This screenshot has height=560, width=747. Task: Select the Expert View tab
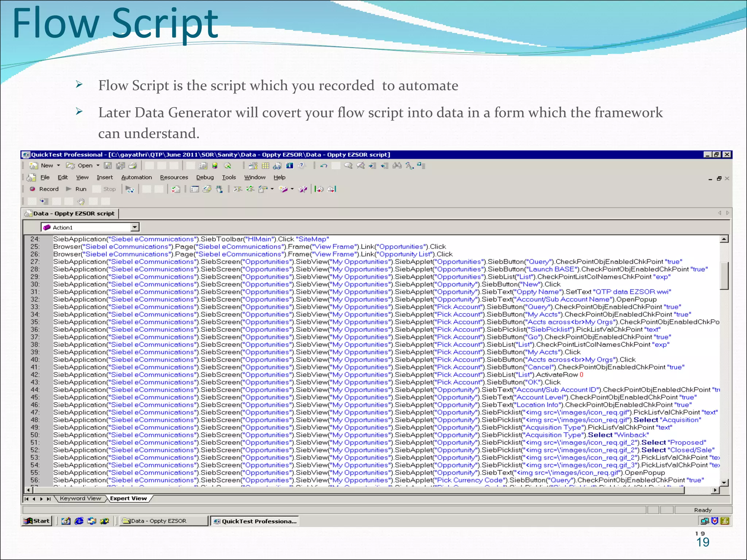[128, 498]
